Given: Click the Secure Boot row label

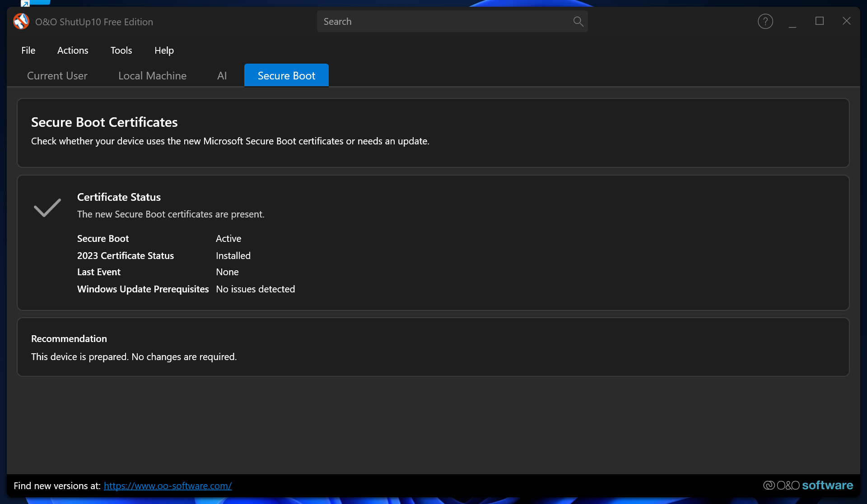Looking at the screenshot, I should [x=103, y=238].
